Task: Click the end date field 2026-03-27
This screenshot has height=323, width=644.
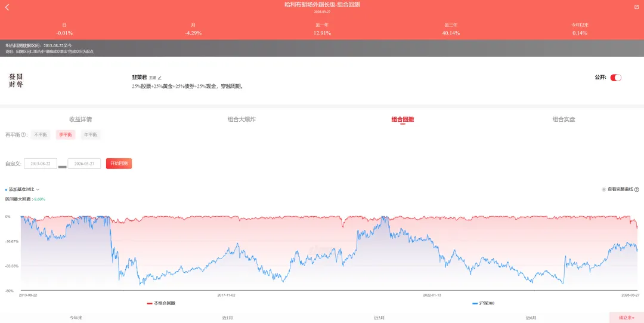Action: 84,164
